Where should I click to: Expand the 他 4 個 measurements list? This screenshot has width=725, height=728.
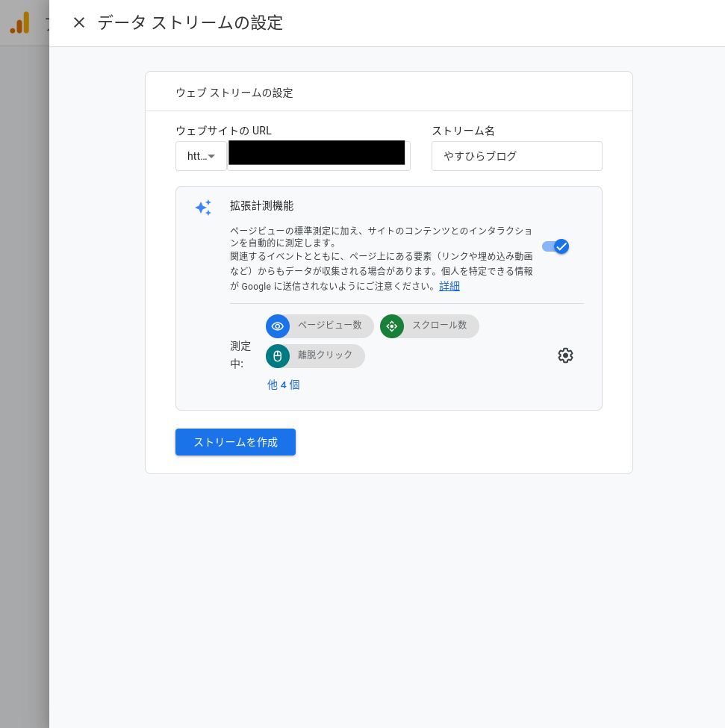point(284,385)
